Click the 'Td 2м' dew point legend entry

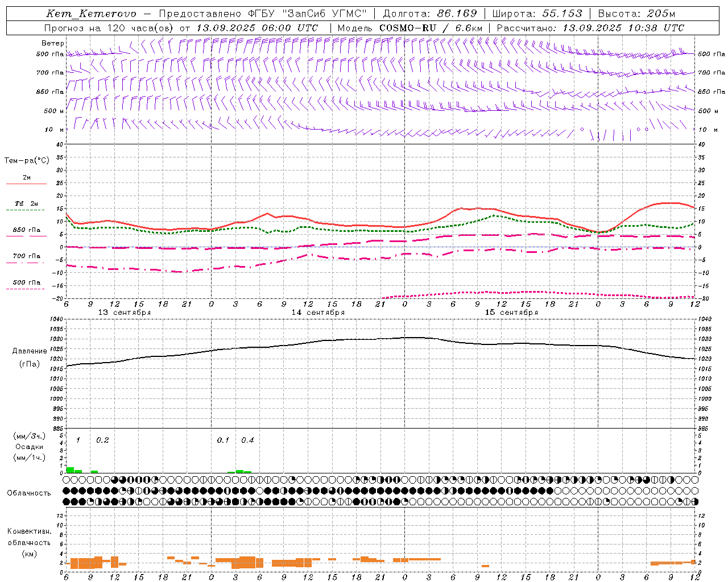click(27, 203)
